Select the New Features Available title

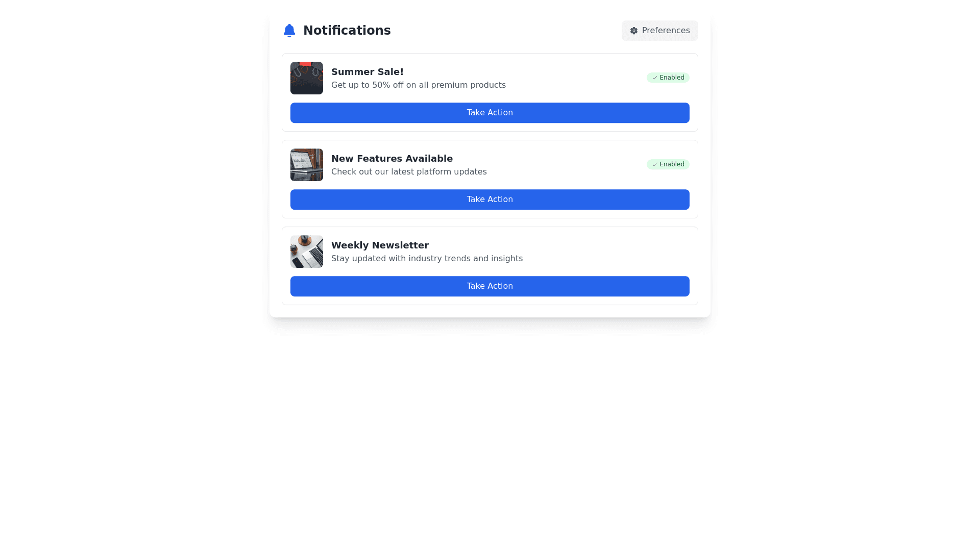pos(391,159)
